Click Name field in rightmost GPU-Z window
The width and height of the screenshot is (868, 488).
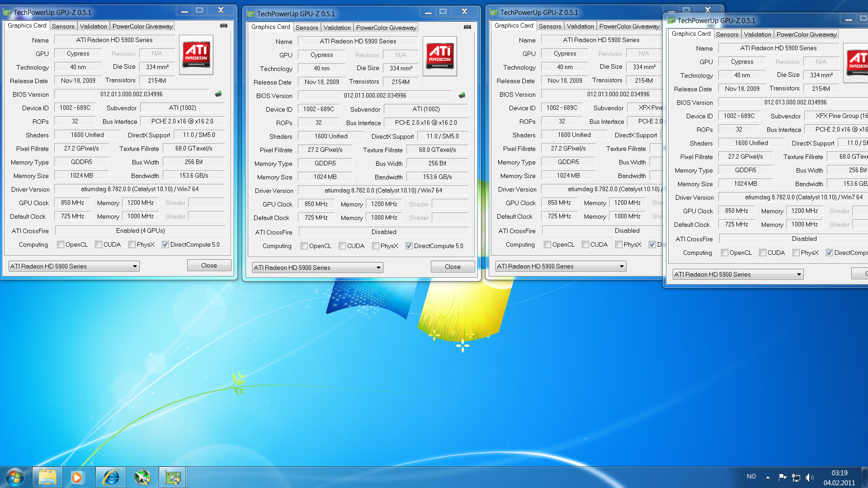tap(778, 48)
